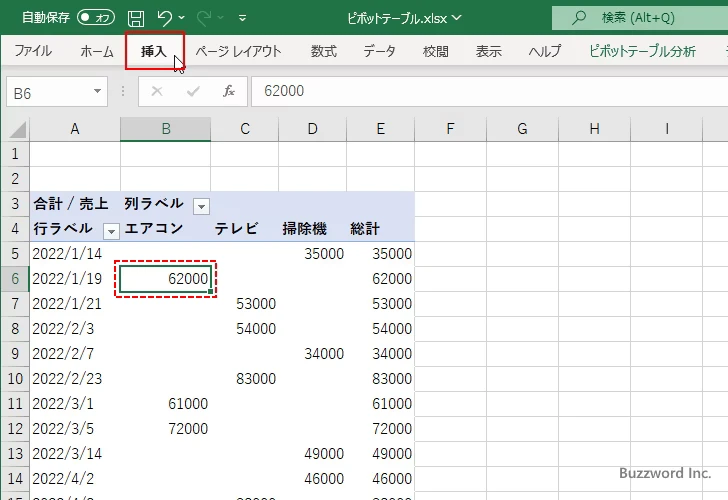This screenshot has height=500, width=728.
Task: Select 掃除機 cell with value 34000
Action: [312, 354]
